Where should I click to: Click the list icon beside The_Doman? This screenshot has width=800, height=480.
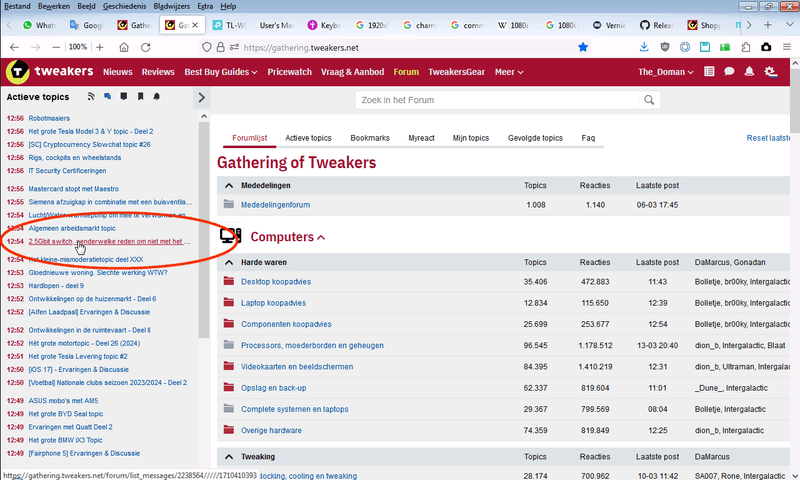[709, 71]
